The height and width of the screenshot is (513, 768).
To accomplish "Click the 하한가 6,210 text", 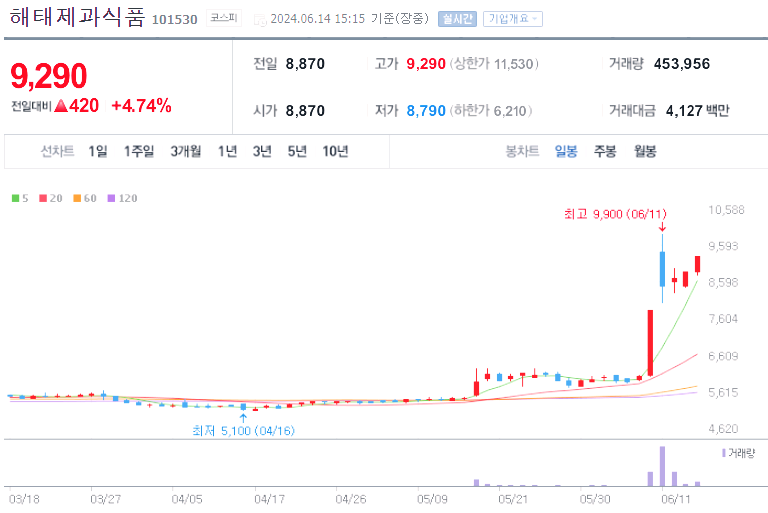I will pos(491,111).
